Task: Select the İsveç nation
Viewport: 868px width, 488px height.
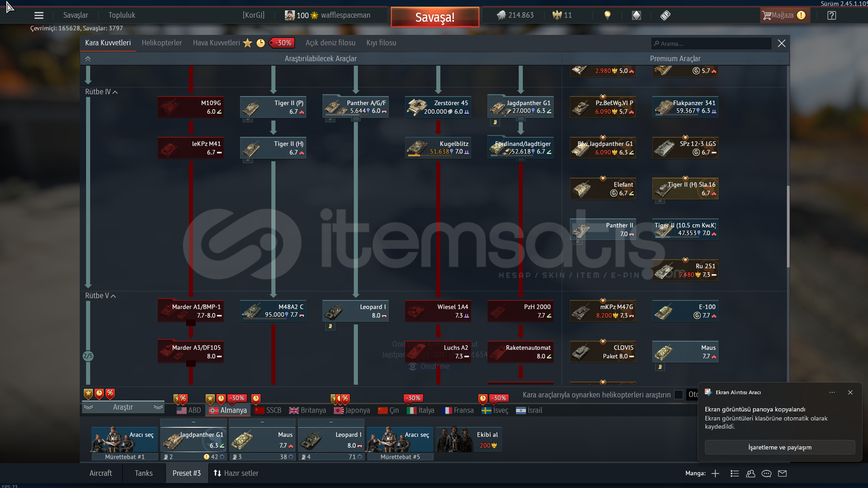Action: (495, 410)
